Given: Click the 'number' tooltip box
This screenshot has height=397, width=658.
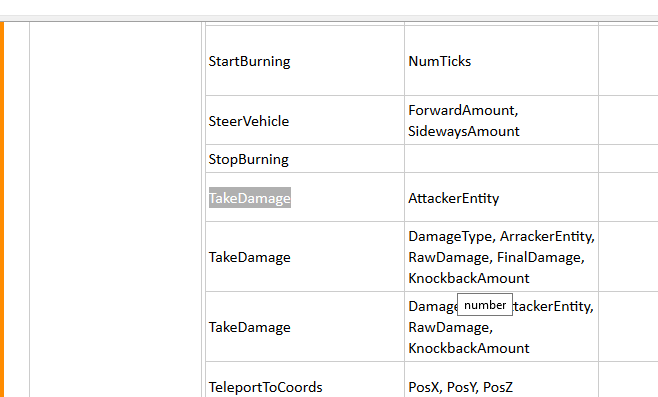Looking at the screenshot, I should (x=485, y=305).
